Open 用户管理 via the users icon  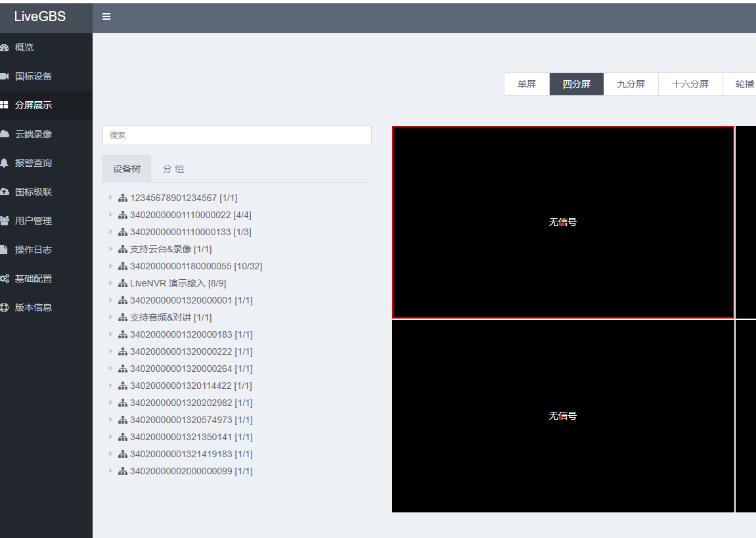coord(4,221)
